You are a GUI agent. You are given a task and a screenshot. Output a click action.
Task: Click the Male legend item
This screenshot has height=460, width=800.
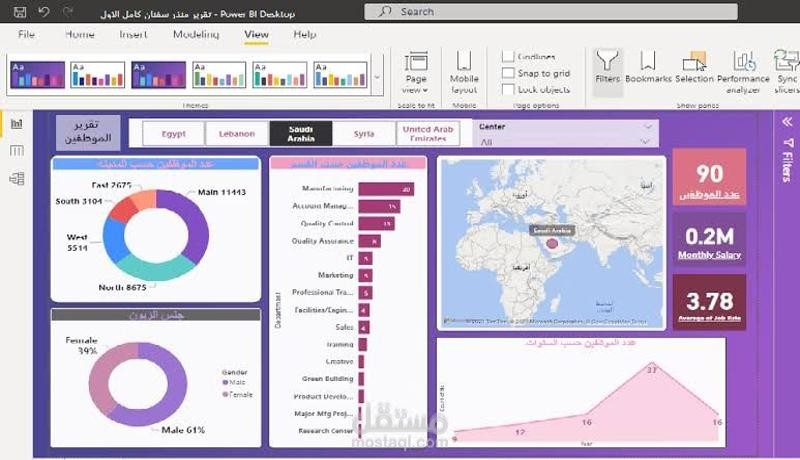(234, 382)
